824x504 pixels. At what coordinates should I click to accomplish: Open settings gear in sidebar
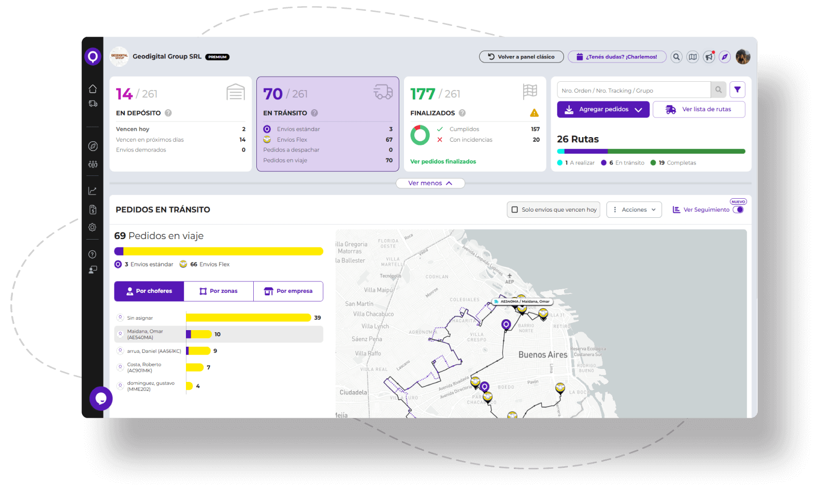tap(93, 227)
